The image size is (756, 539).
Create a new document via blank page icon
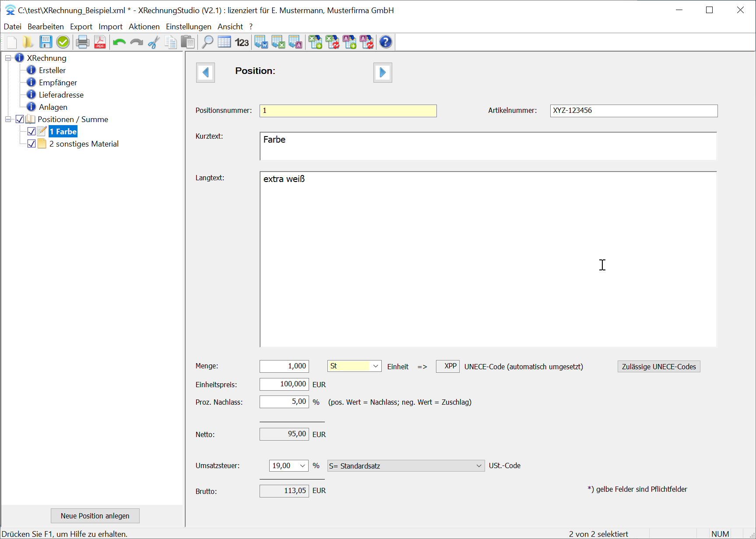coord(12,42)
